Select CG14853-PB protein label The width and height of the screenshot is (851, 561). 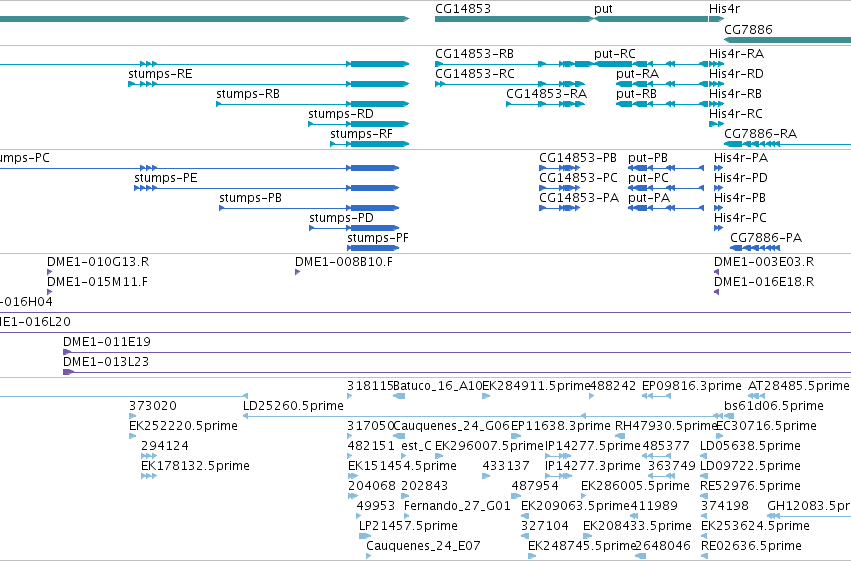click(577, 158)
